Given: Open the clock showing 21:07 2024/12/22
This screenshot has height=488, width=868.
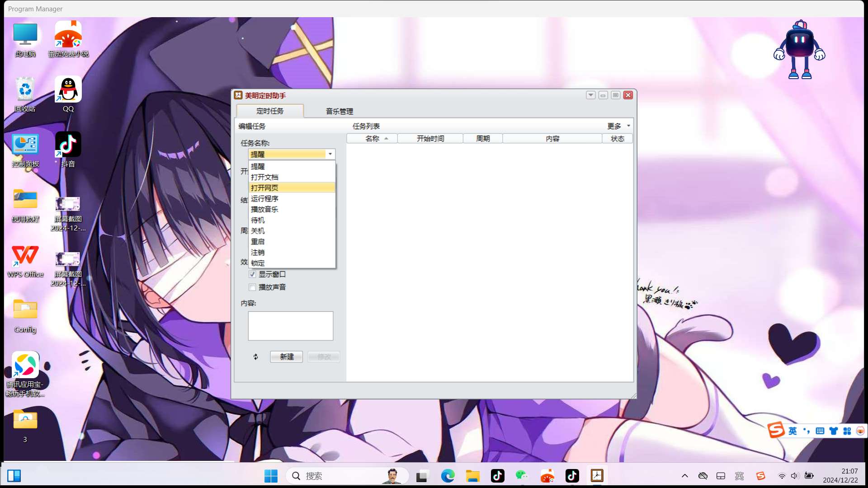Looking at the screenshot, I should (840, 476).
